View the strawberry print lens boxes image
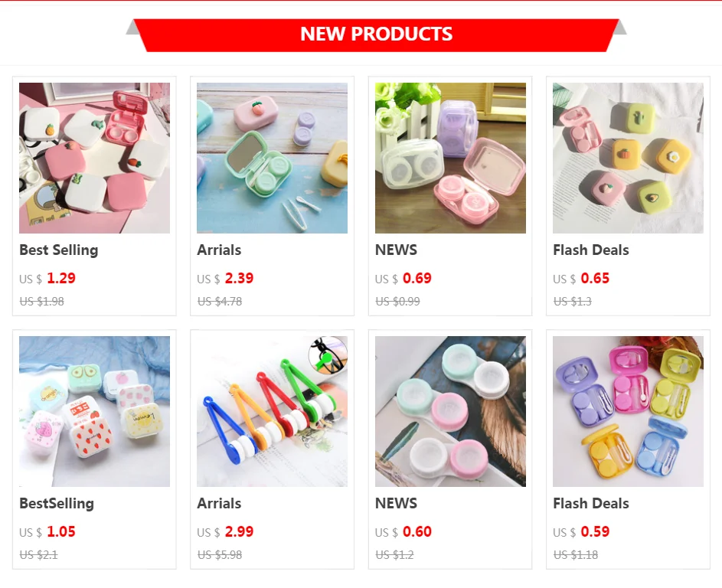 94,411
